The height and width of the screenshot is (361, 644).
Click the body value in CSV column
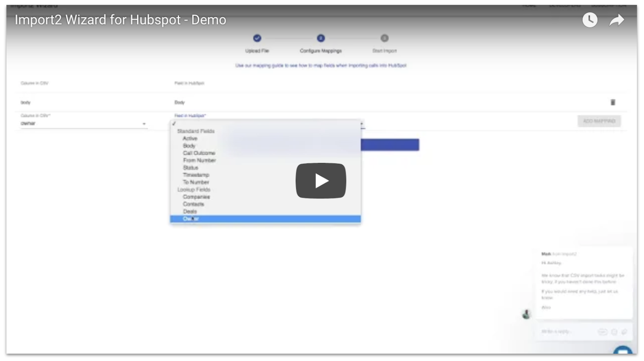click(25, 102)
